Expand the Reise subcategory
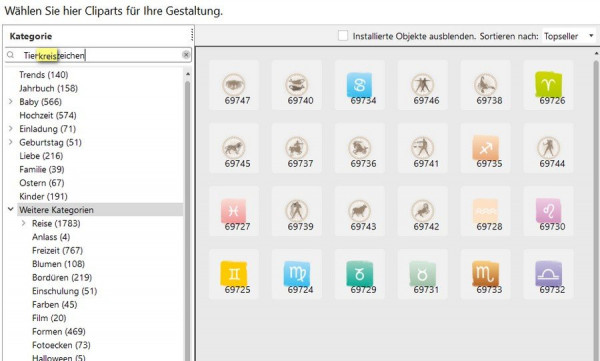This screenshot has width=600, height=361. [23, 223]
